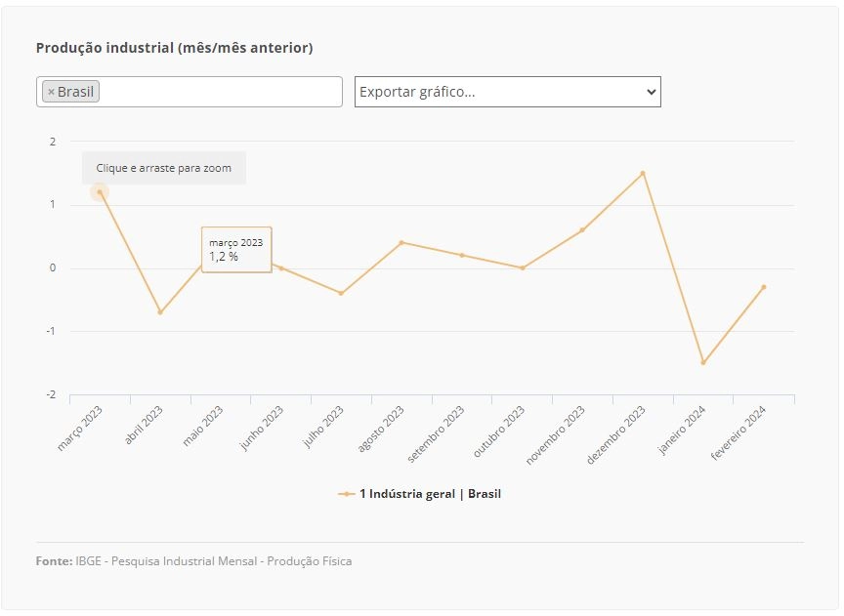This screenshot has height=616, width=844.
Task: Select the janeiro 2024 lowest data point
Action: (703, 362)
